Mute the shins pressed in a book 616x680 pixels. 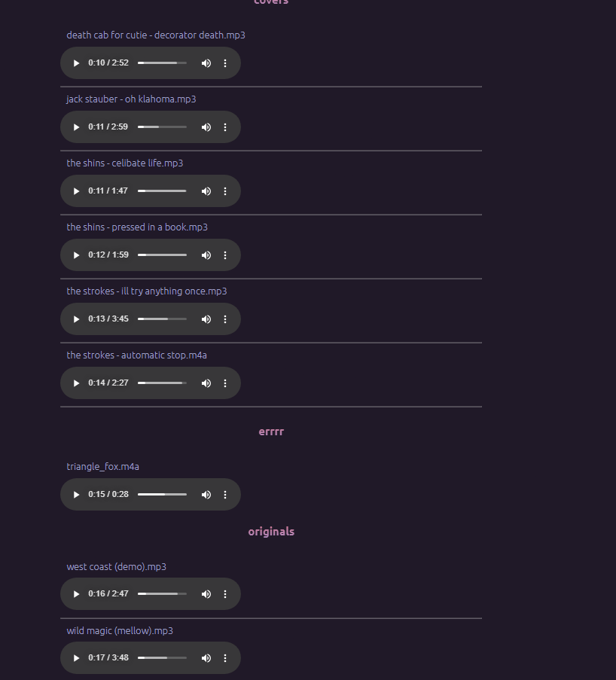(206, 255)
